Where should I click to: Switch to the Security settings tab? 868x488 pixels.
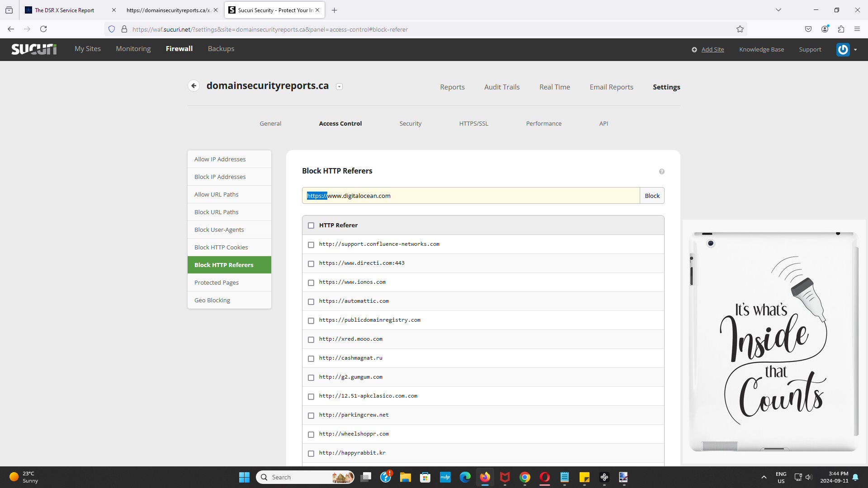coord(410,123)
